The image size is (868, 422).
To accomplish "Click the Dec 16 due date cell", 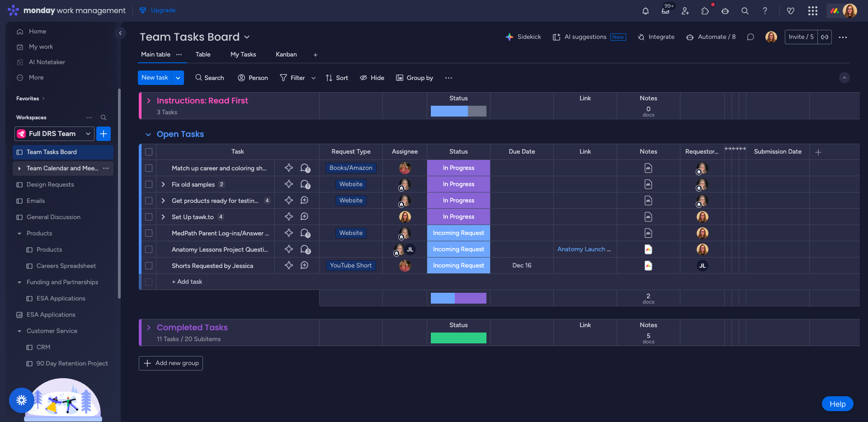I will coord(522,266).
